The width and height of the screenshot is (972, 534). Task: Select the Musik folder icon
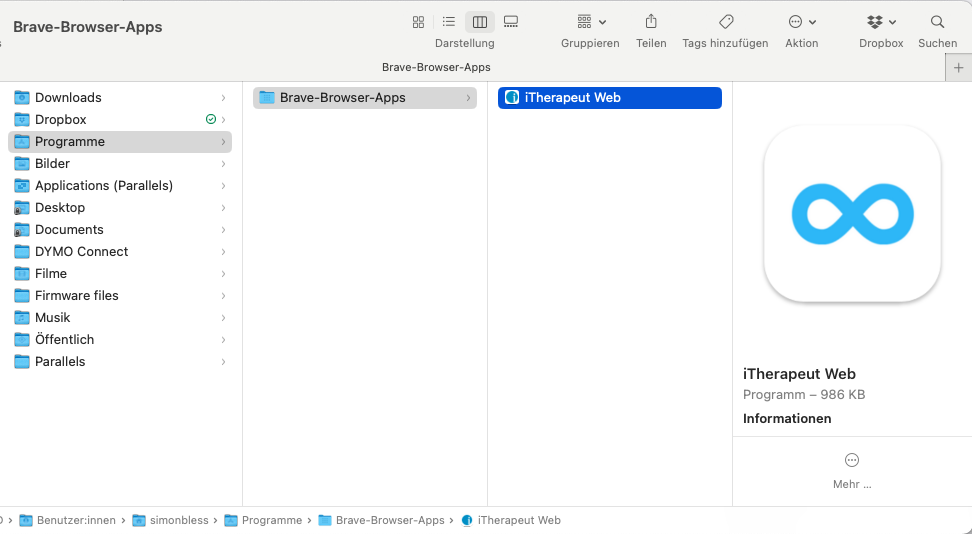point(22,318)
